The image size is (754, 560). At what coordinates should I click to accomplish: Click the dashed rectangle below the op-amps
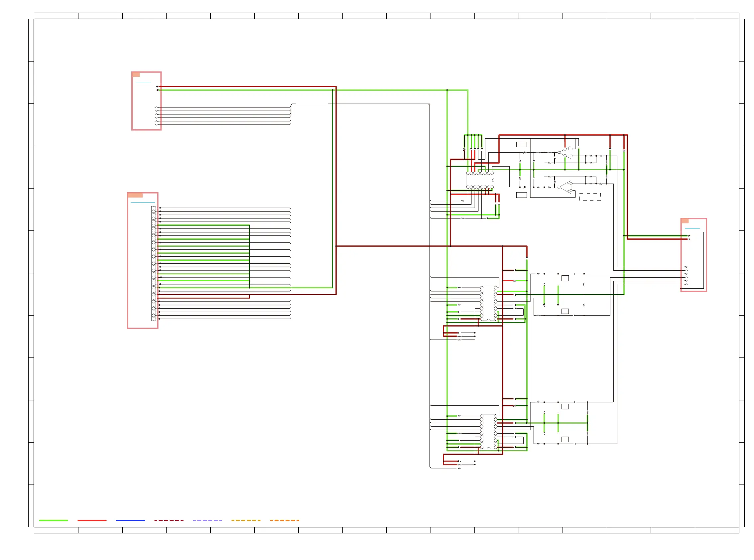pos(590,197)
